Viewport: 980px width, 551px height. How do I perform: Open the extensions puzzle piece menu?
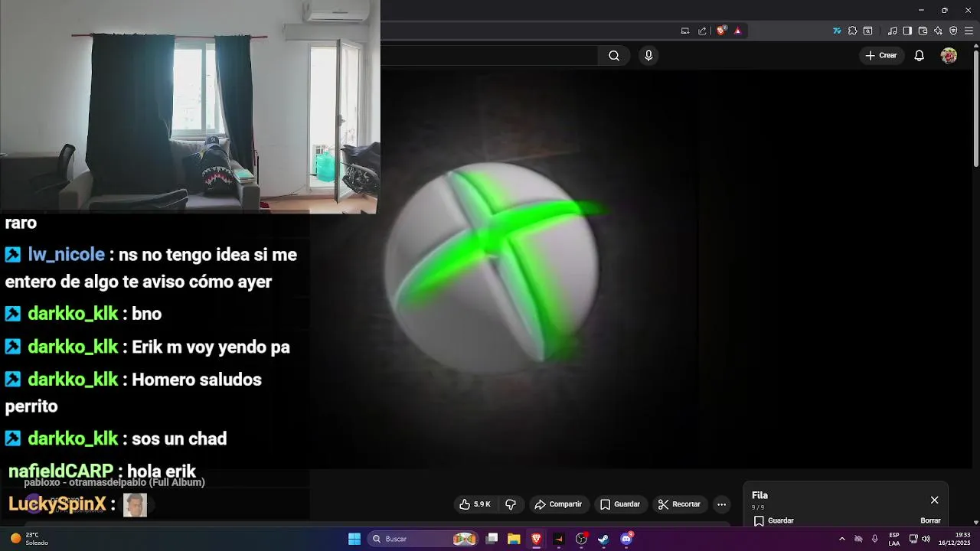pos(852,31)
